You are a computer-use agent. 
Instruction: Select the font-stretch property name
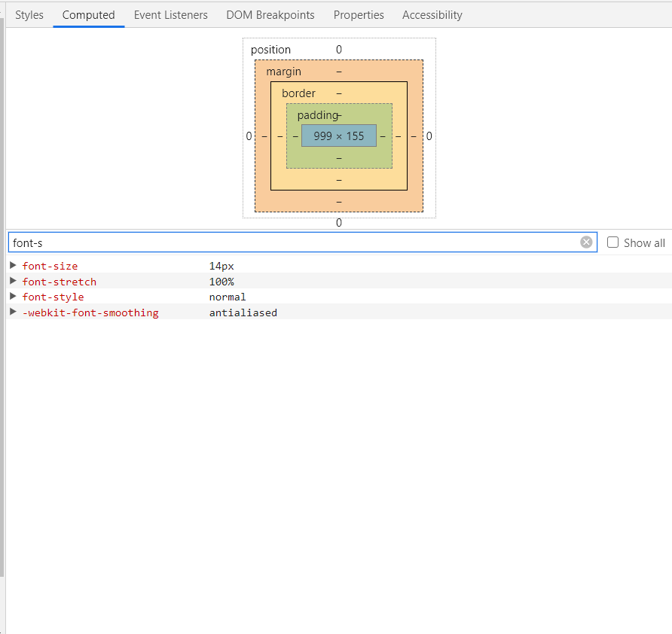(x=60, y=282)
